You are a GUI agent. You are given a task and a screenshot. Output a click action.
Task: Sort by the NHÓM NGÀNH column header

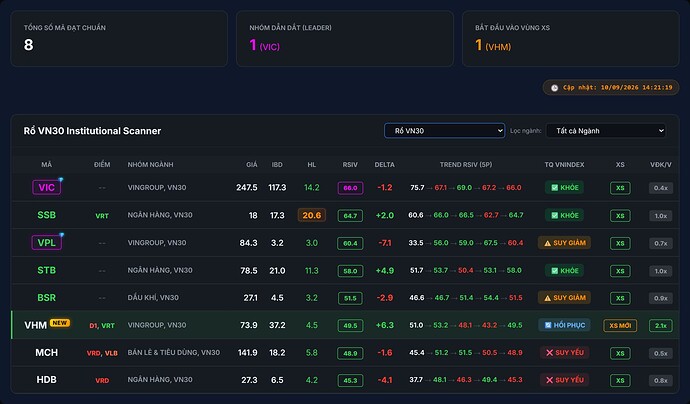(150, 165)
